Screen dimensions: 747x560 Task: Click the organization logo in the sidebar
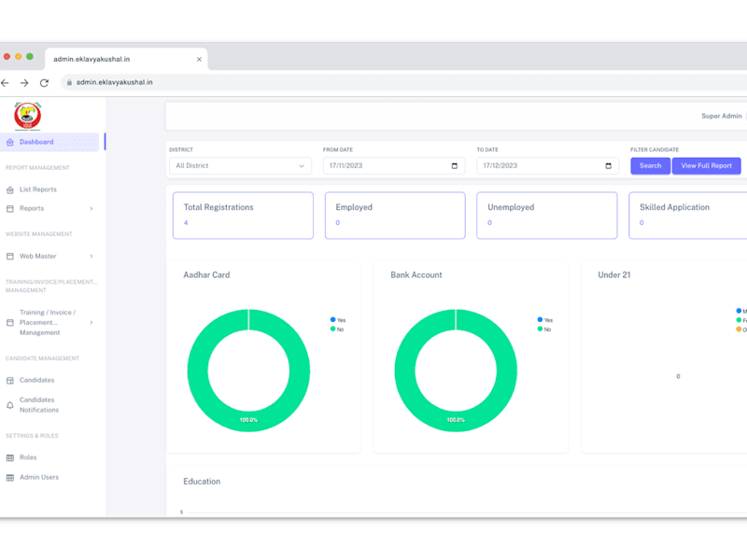tap(28, 116)
